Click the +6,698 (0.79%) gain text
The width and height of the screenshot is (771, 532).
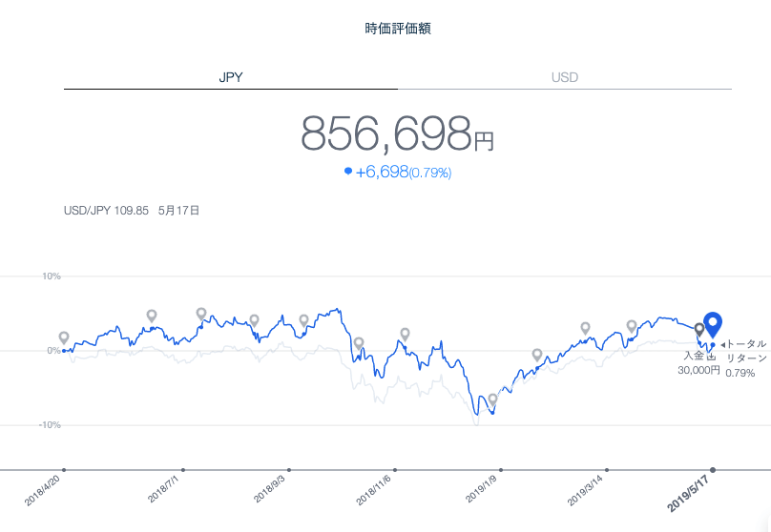pyautogui.click(x=403, y=173)
